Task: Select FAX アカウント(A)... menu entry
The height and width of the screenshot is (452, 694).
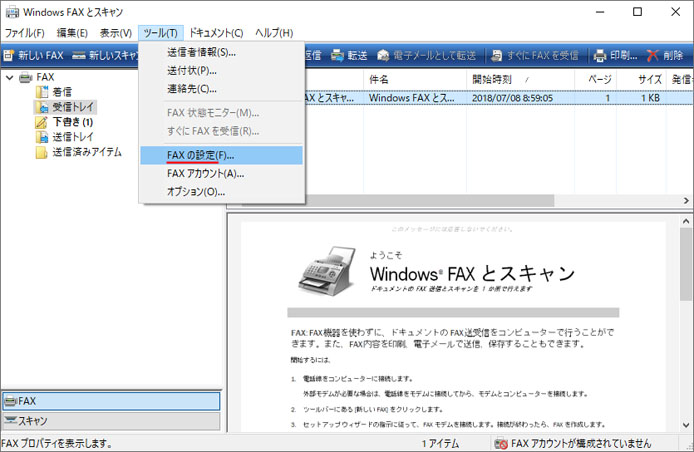Action: (x=221, y=174)
